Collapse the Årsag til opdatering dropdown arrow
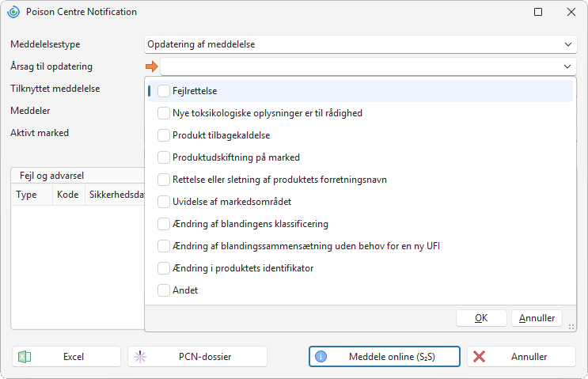 567,66
